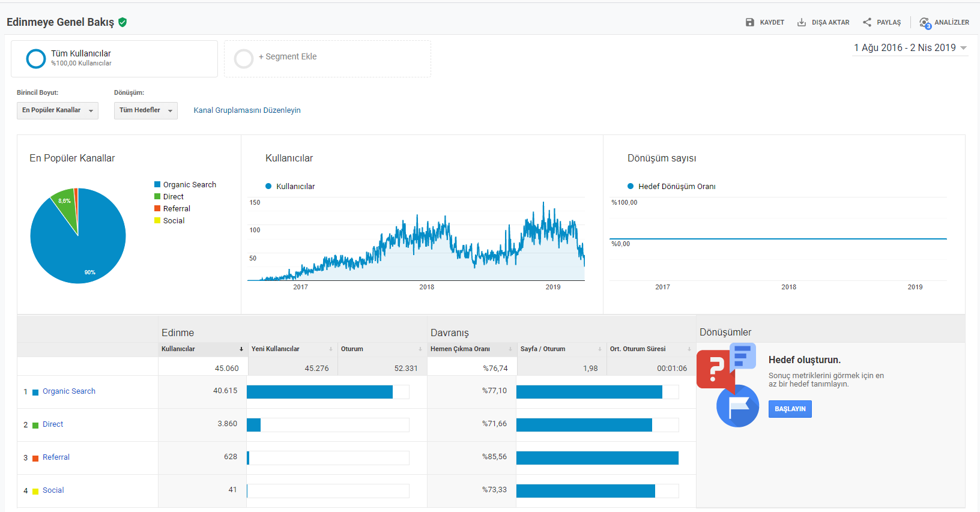Expand the date range picker

(x=910, y=48)
